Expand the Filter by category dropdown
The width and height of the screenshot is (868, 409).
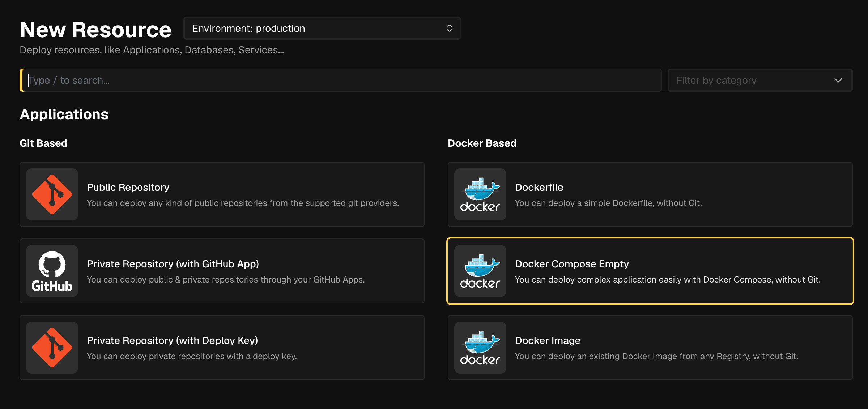point(760,80)
